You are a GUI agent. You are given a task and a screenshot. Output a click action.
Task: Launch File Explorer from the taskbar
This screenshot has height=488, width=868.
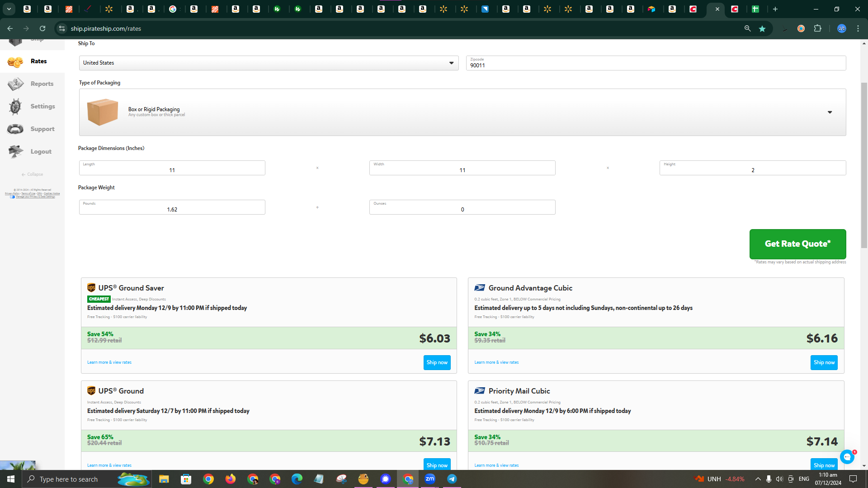[164, 479]
